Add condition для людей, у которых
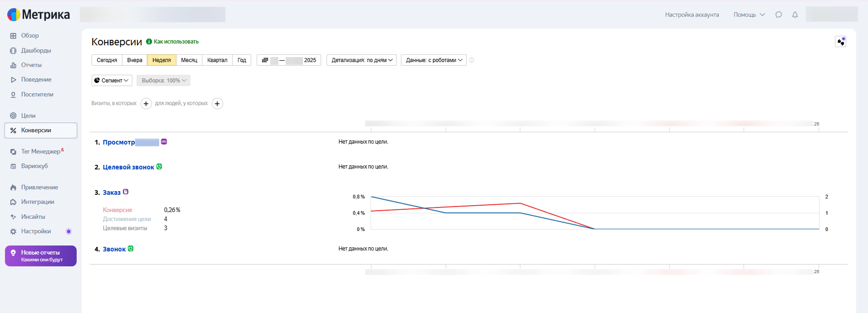The height and width of the screenshot is (313, 868). pyautogui.click(x=218, y=104)
